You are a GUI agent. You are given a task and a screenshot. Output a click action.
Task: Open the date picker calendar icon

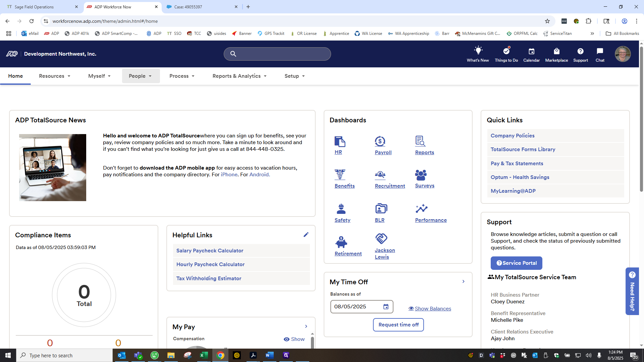386,307
